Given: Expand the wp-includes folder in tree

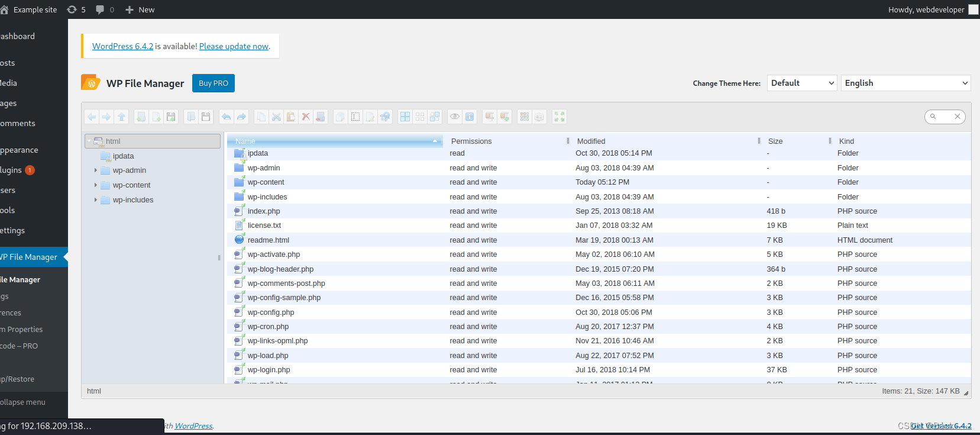Looking at the screenshot, I should 96,200.
